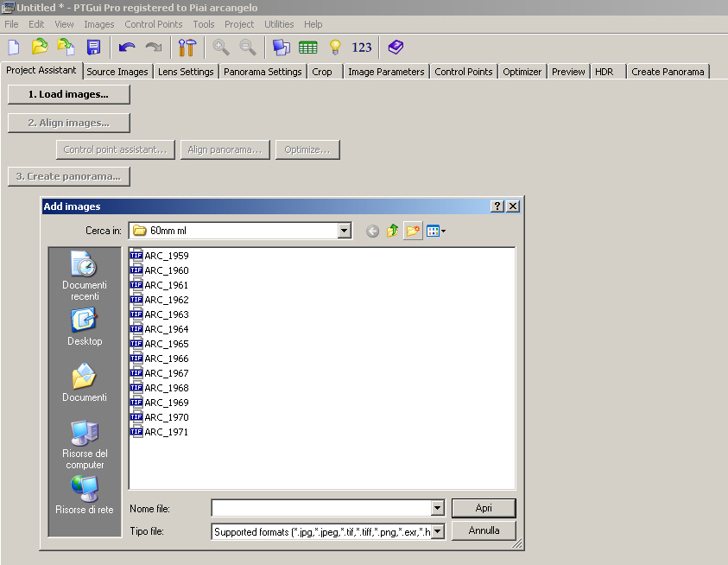Select file ARC_1969
This screenshot has height=565, width=728.
(160, 403)
